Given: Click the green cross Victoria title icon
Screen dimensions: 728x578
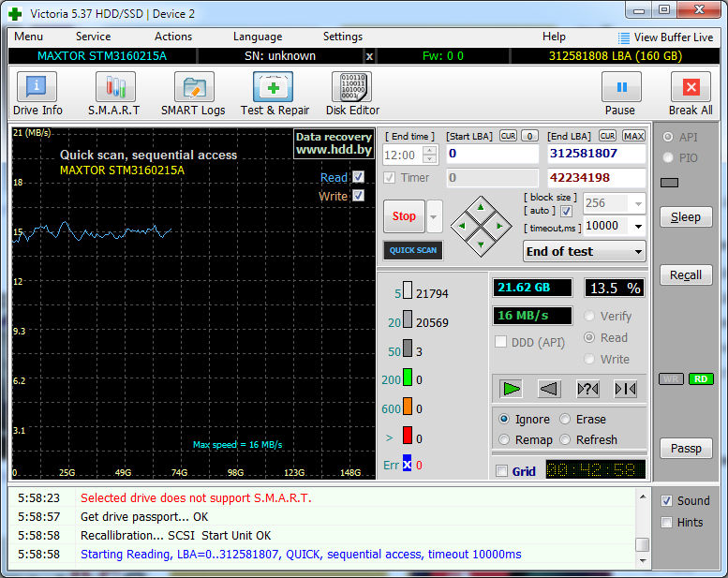Looking at the screenshot, I should coord(15,14).
